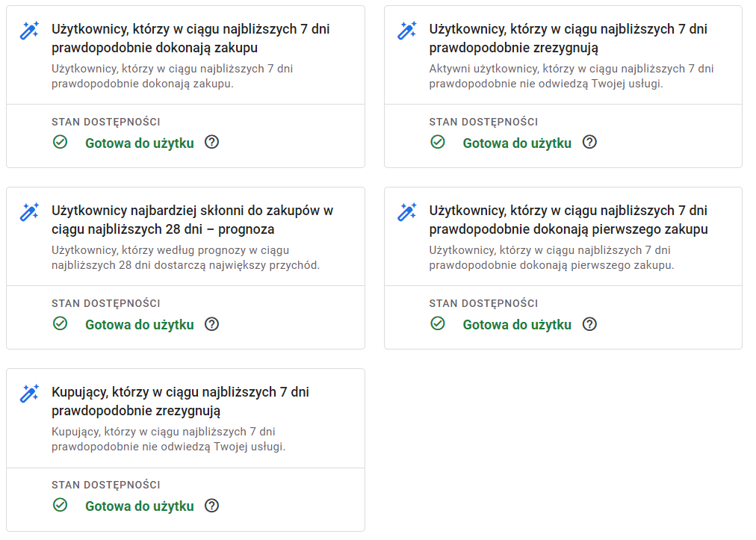
Task: Open help icon in 'dokonają zakupu' card status
Action: 211,142
